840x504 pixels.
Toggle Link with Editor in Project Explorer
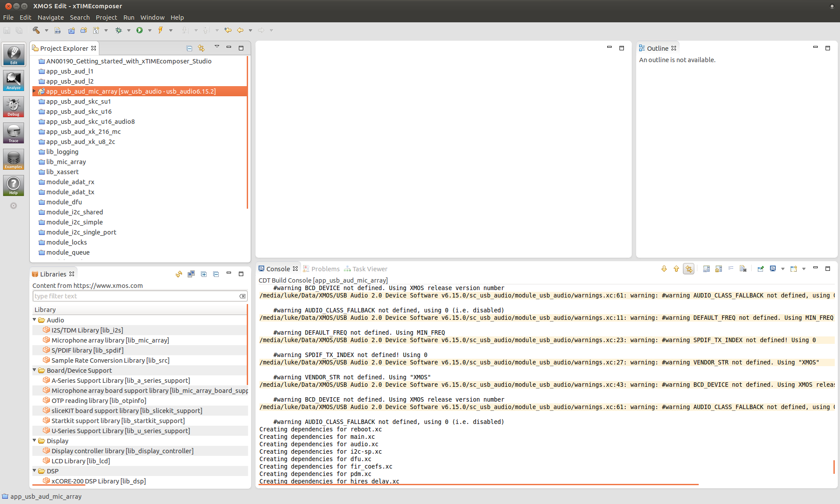tap(201, 48)
